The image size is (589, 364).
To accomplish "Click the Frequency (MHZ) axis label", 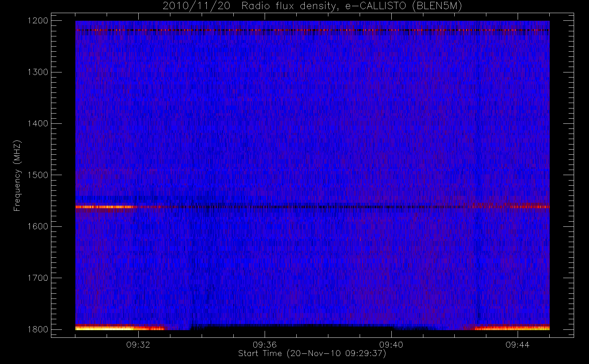I will click(17, 175).
